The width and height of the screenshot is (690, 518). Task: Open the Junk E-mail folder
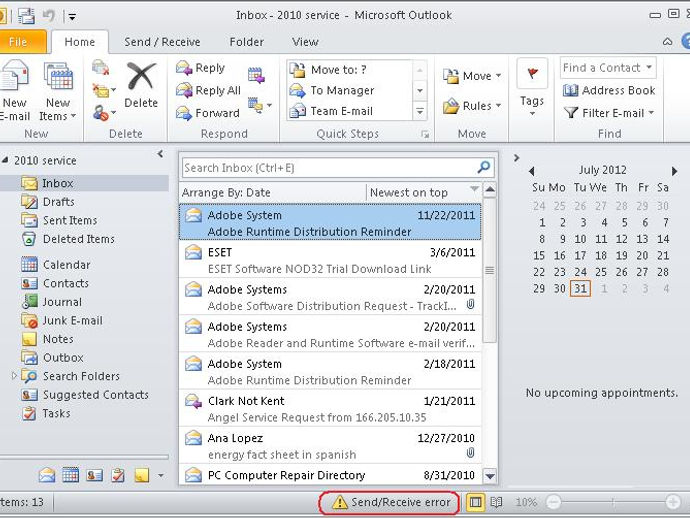click(72, 320)
